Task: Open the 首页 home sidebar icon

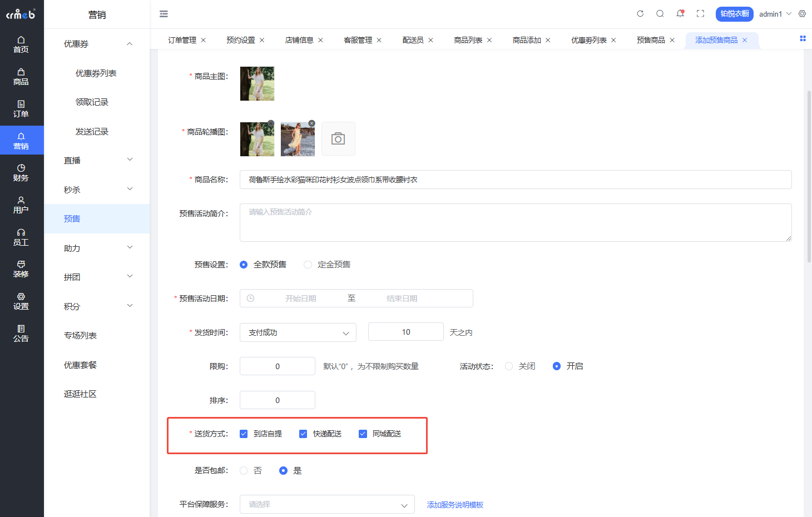Action: (x=21, y=44)
